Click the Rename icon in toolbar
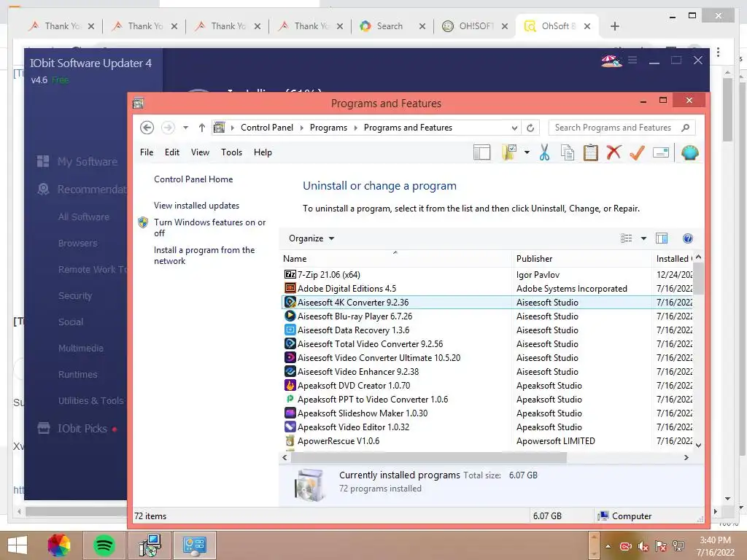747x560 pixels. point(661,152)
